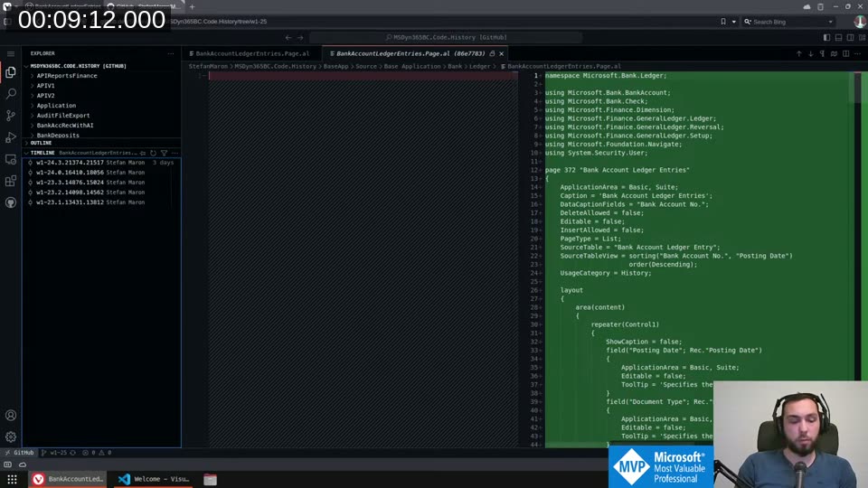The height and width of the screenshot is (488, 868).
Task: Click the browser bookmark icon
Action: pyautogui.click(x=723, y=22)
